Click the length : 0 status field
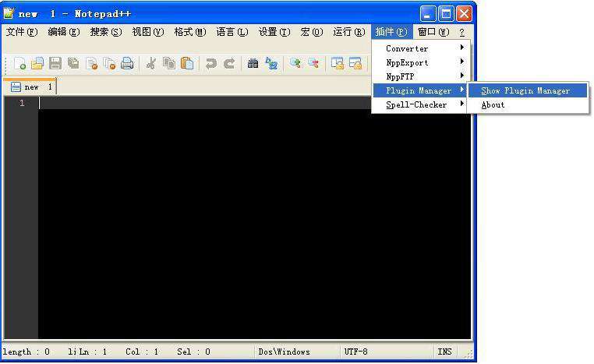This screenshot has height=364, width=594. click(x=26, y=352)
